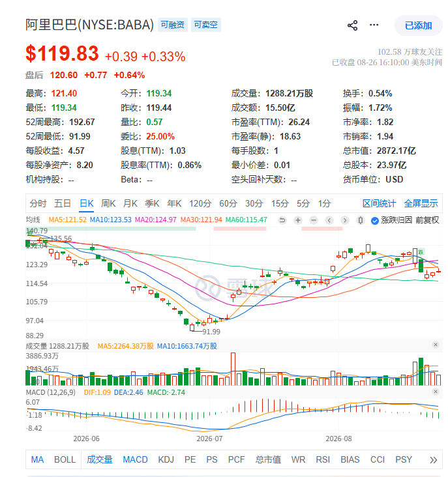Select the KDJ indicator
448x477 pixels.
click(166, 459)
